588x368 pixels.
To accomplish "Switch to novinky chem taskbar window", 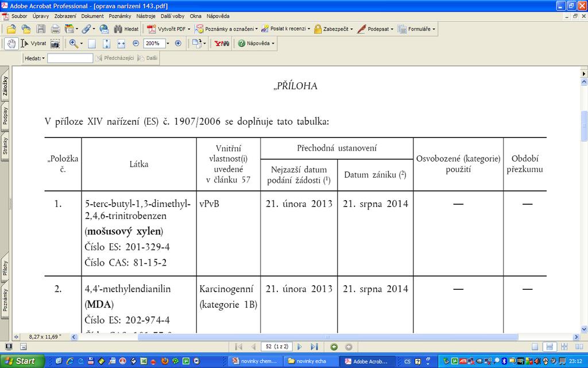I will coord(255,361).
